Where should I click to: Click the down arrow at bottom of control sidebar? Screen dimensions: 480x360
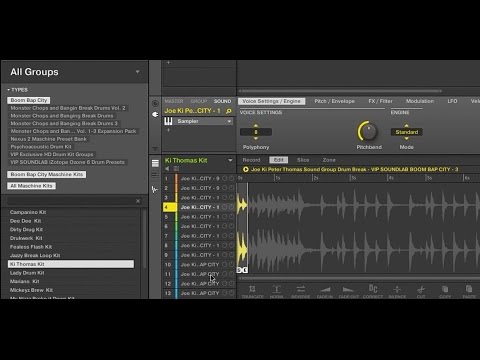click(x=155, y=149)
